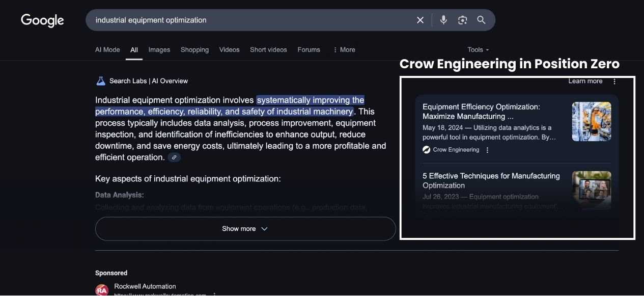644x296 pixels.
Task: Click the Search Labs flask icon
Action: coord(101,80)
